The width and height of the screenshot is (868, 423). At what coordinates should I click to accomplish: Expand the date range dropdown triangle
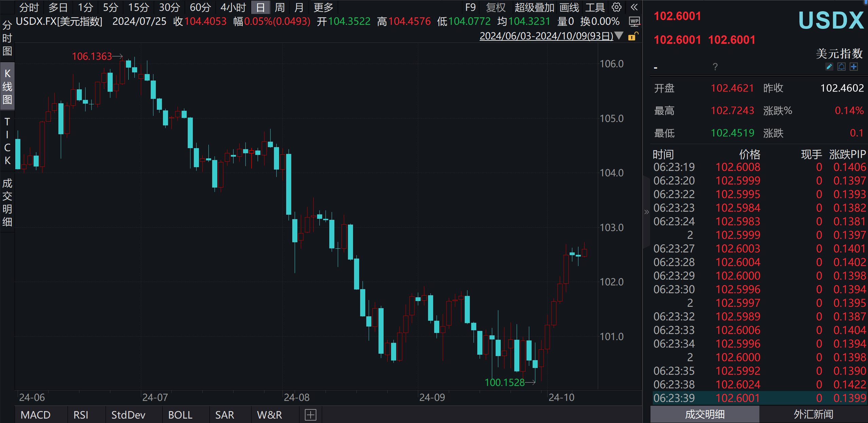click(619, 36)
